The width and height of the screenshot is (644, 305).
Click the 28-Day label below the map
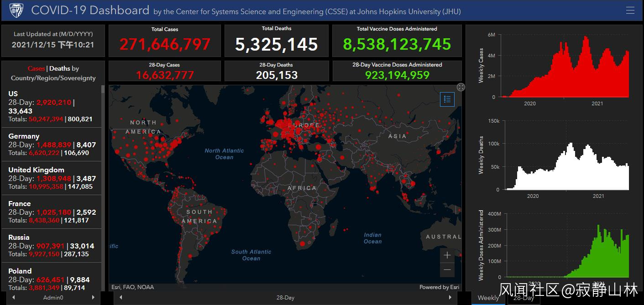coord(285,298)
